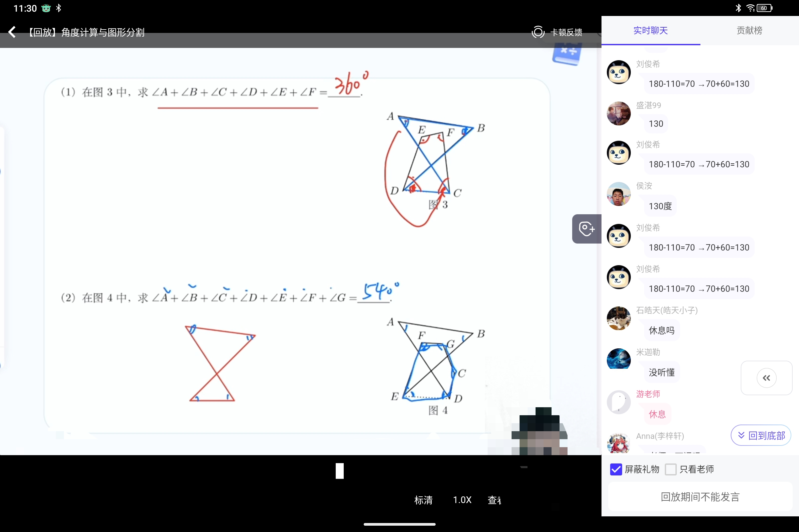This screenshot has width=799, height=532.
Task: Switch to the 贡献榜 tab
Action: pyautogui.click(x=749, y=31)
